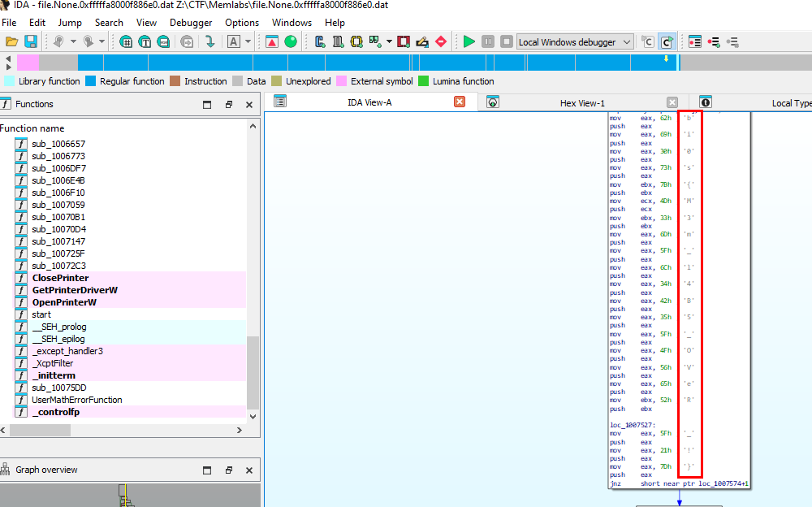The height and width of the screenshot is (507, 812).
Task: Click the green circle toolbar icon
Action: [x=291, y=41]
